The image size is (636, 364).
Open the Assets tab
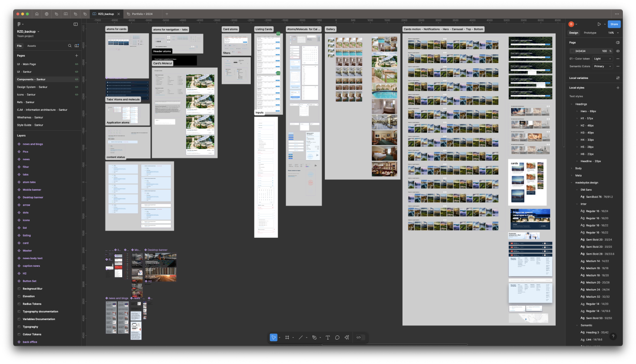click(x=32, y=46)
